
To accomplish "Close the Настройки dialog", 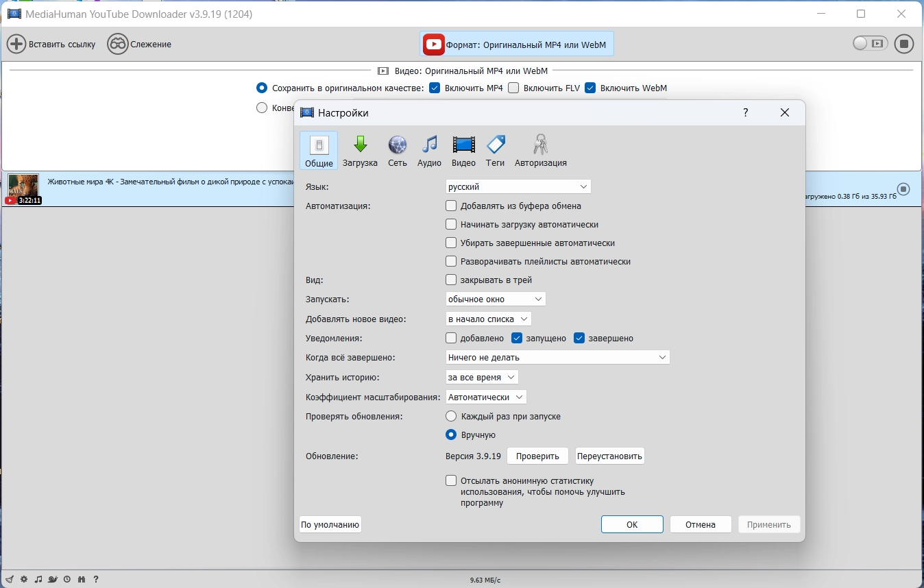I will point(785,112).
